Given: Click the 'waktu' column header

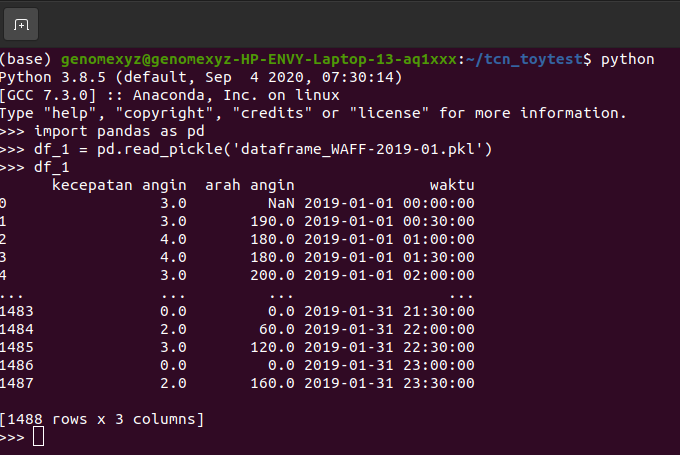Looking at the screenshot, I should (452, 185).
